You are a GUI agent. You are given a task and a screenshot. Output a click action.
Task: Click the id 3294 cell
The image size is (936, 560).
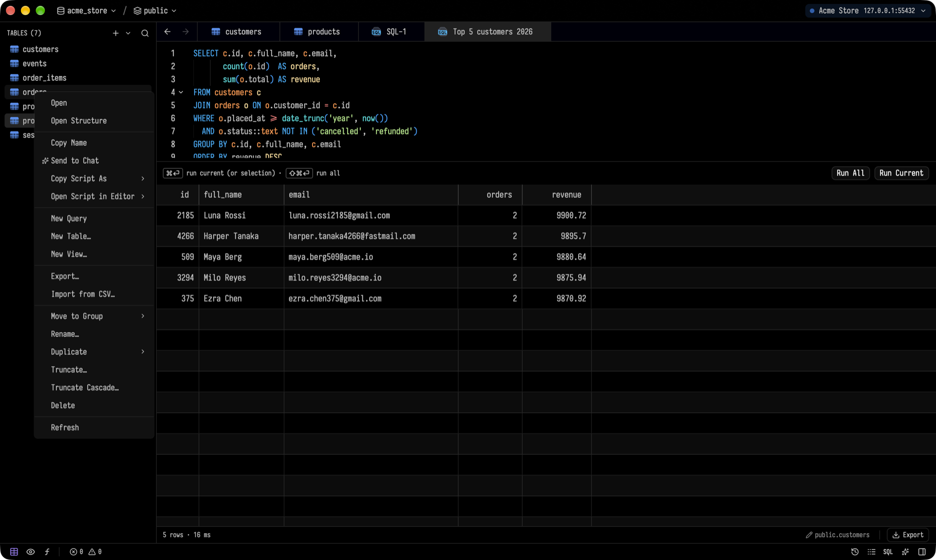177,278
